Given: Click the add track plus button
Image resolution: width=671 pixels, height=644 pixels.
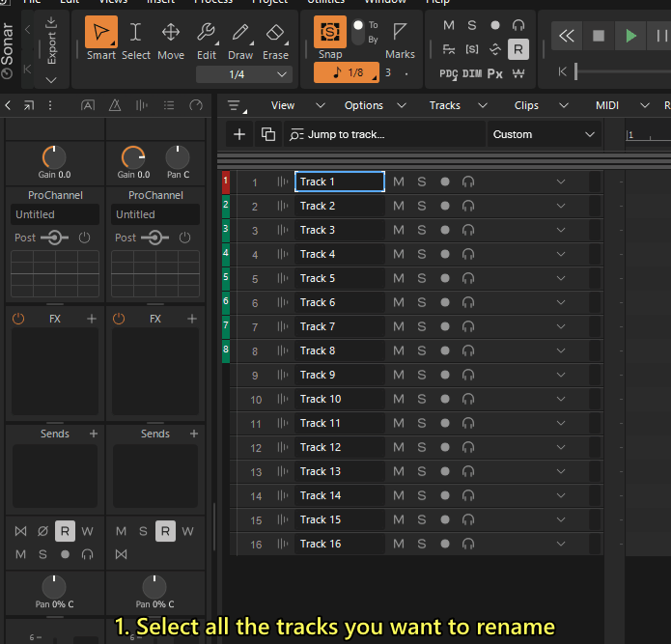Looking at the screenshot, I should point(239,134).
